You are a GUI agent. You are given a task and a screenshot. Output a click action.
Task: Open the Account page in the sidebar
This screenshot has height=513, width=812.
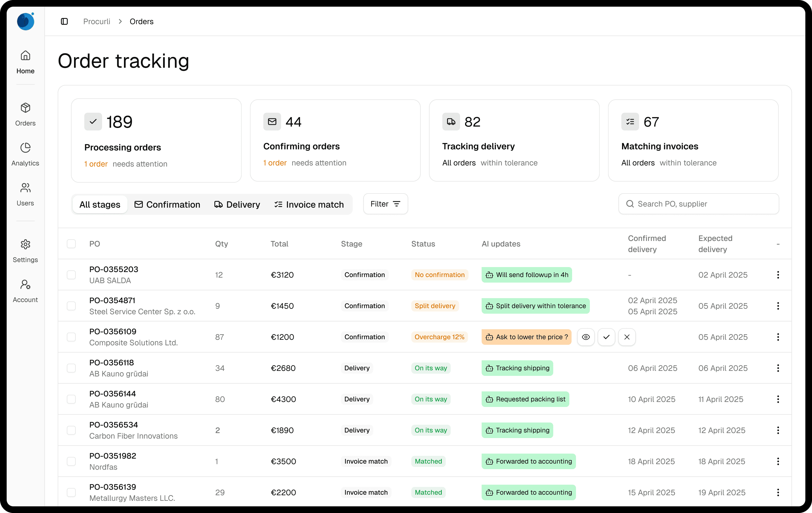click(x=25, y=290)
